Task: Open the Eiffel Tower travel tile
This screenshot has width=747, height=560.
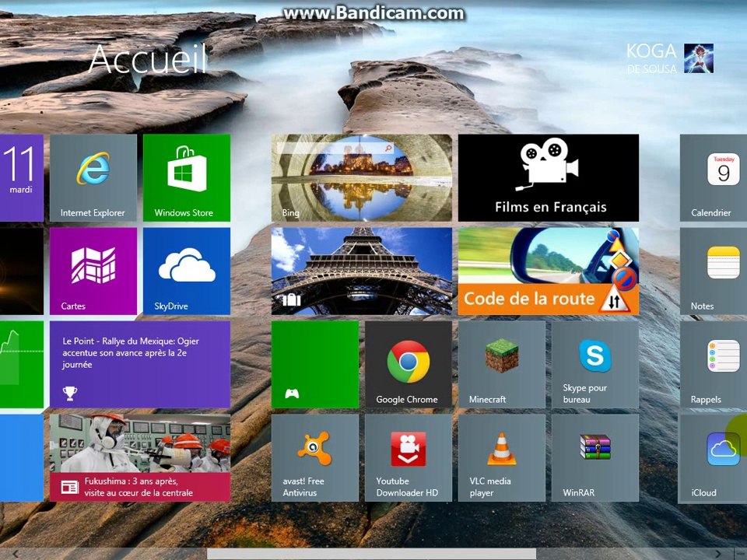Action: point(362,271)
